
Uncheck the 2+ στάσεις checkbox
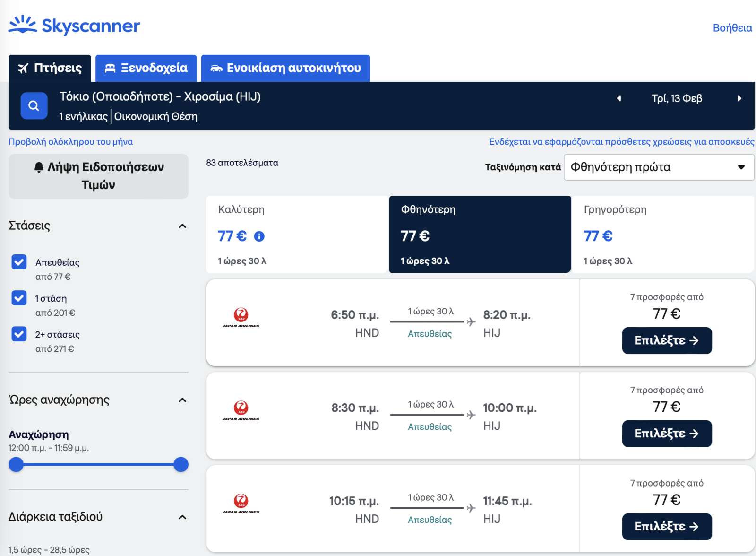19,334
